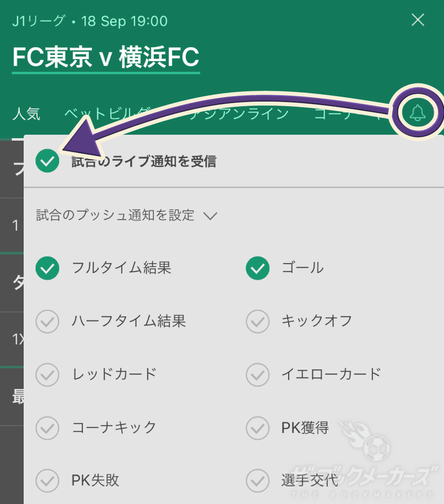The width and height of the screenshot is (444, 504).
Task: Enable ハーフタイム結果 notification
Action: (x=47, y=321)
